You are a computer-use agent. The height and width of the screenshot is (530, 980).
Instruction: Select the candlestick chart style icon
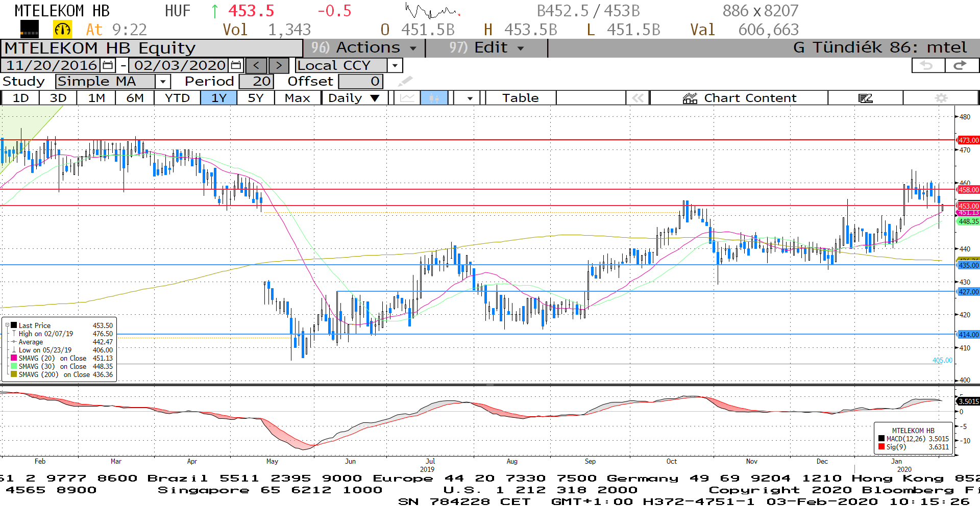point(434,98)
